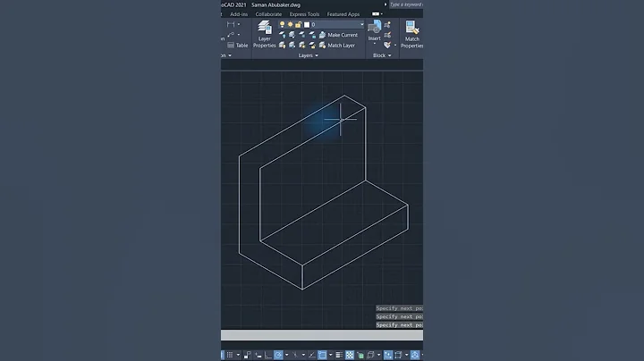Click the title bar expand arrow
This screenshot has width=644, height=361.
coord(386,4)
